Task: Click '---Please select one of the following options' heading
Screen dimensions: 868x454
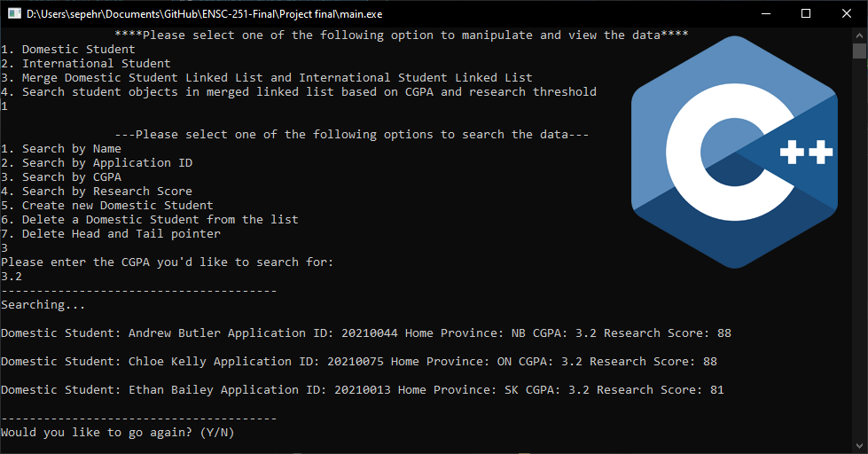Action: point(351,135)
